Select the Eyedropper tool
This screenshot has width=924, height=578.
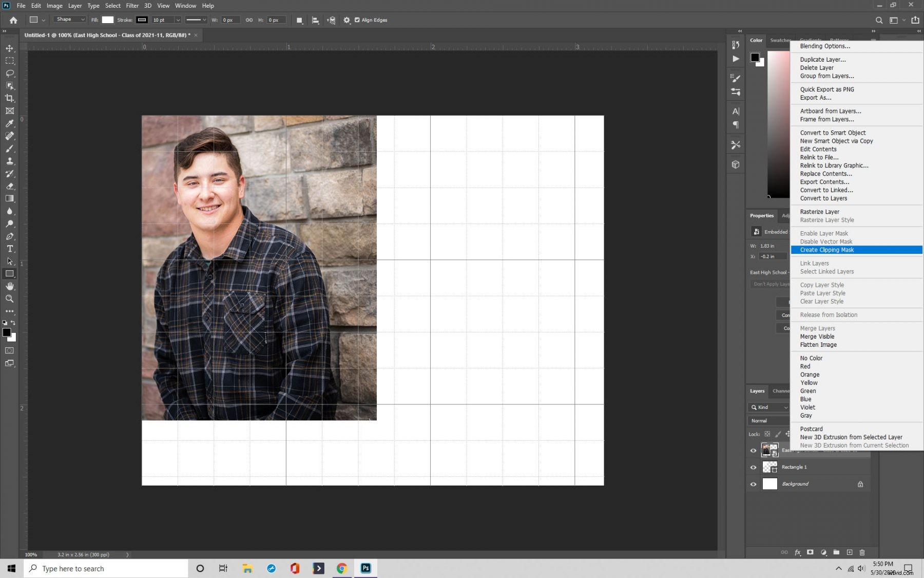click(x=9, y=123)
